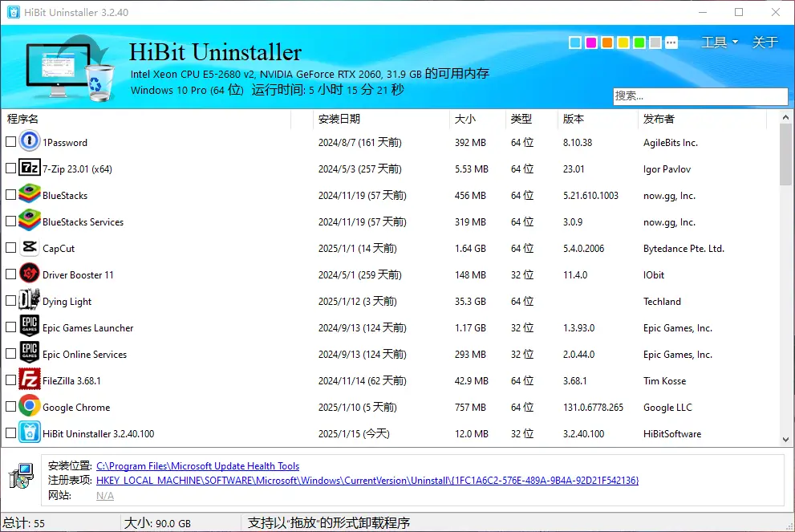Sort by the 大小 column header
This screenshot has width=795, height=532.
[x=465, y=119]
